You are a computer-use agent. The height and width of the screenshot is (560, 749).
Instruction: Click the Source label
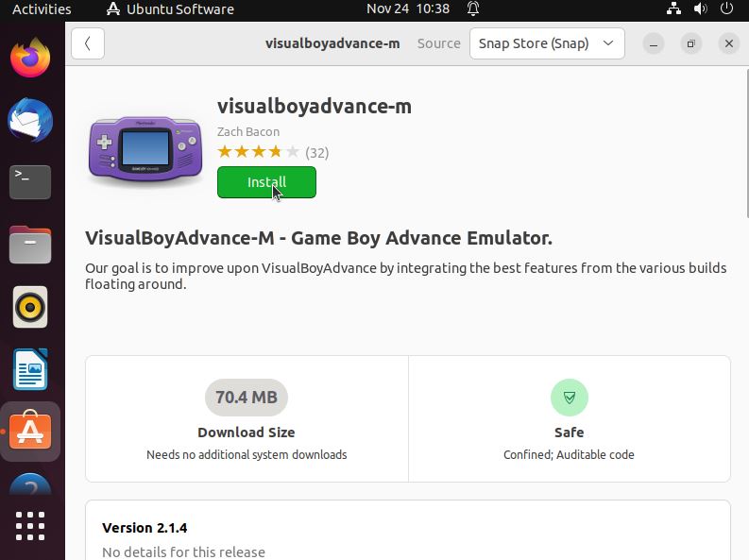439,43
